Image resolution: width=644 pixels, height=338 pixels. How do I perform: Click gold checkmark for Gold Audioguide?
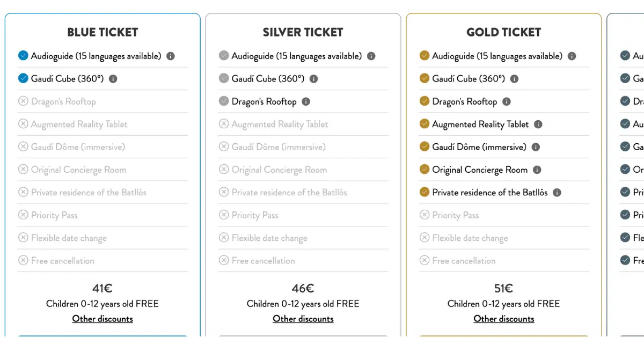(x=425, y=55)
